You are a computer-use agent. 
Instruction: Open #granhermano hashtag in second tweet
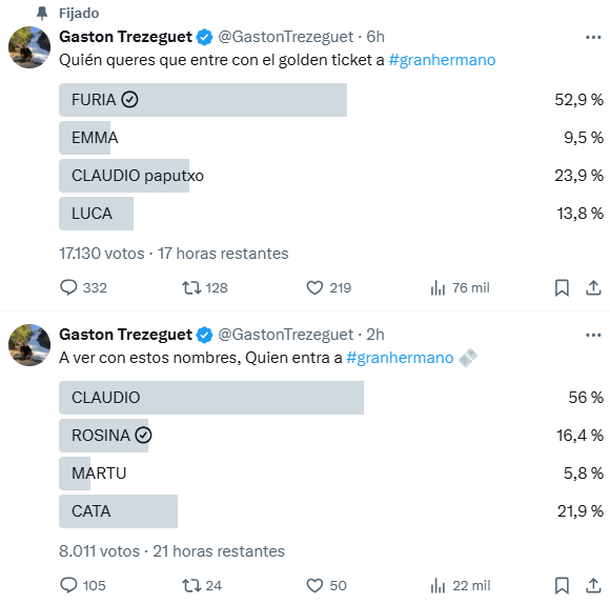[400, 358]
